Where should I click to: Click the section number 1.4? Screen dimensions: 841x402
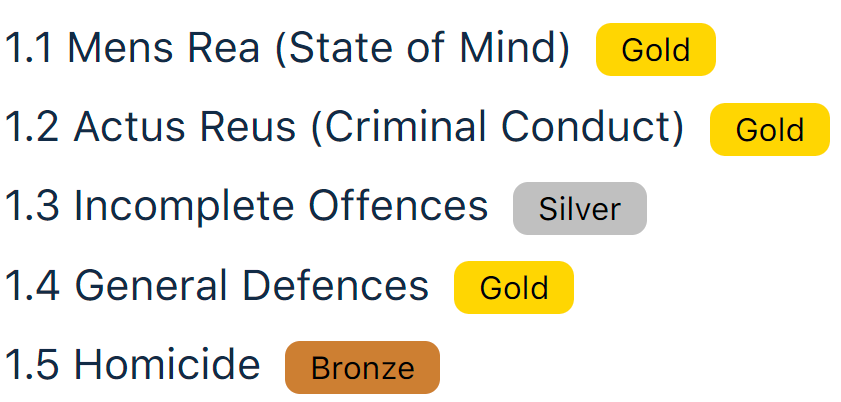[x=33, y=287]
